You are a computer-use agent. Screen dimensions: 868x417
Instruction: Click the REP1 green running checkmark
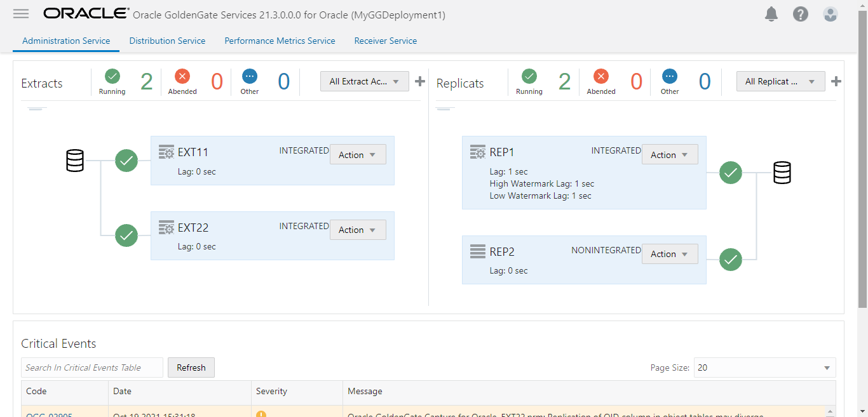731,172
